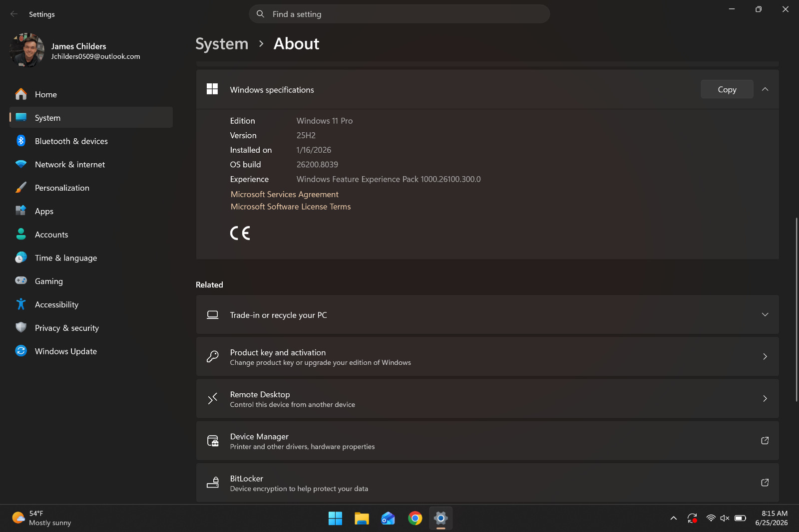Open weather widget showing 54°F
Screen dimensions: 799x532
coord(42,518)
